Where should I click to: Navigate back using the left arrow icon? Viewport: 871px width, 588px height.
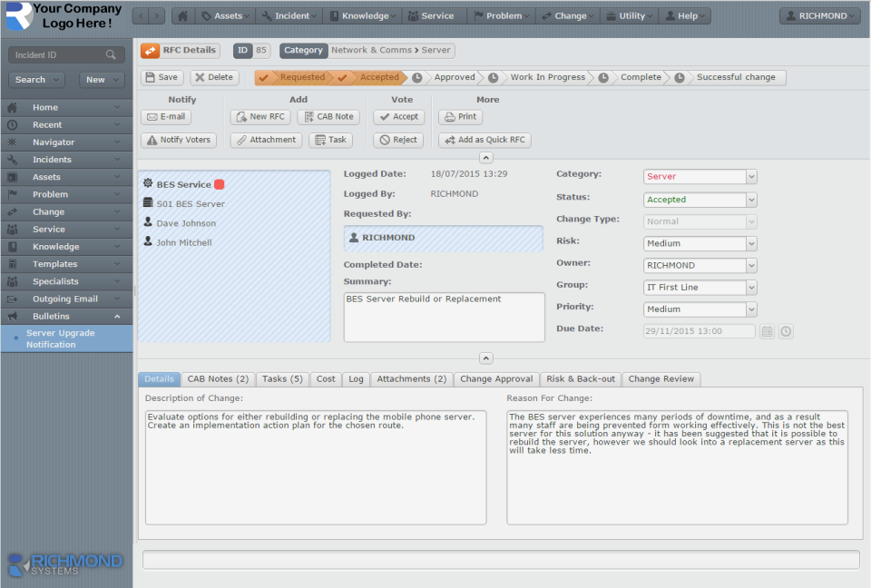(x=141, y=15)
